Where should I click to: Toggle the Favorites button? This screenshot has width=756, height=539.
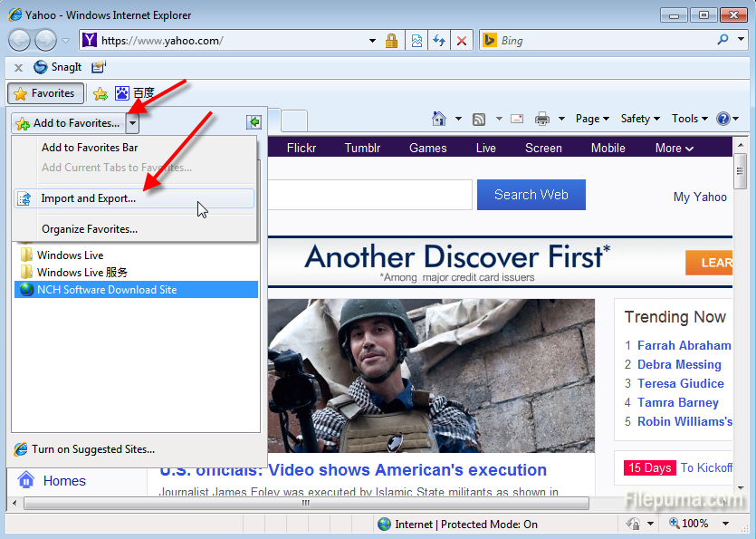coord(45,93)
